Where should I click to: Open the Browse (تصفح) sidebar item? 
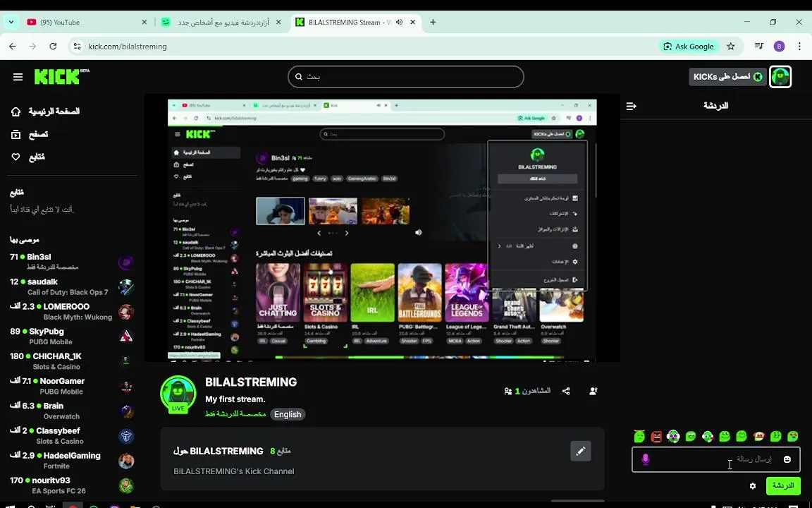tap(30, 134)
